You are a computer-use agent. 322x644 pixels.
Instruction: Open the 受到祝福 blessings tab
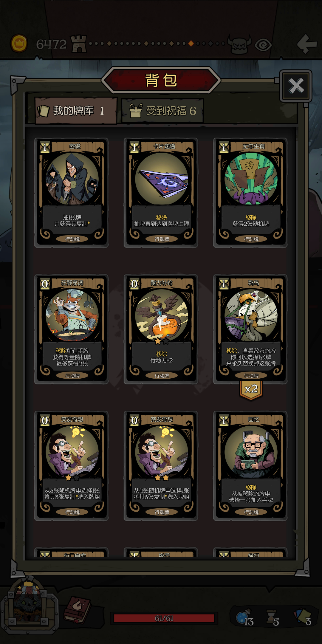tap(162, 111)
